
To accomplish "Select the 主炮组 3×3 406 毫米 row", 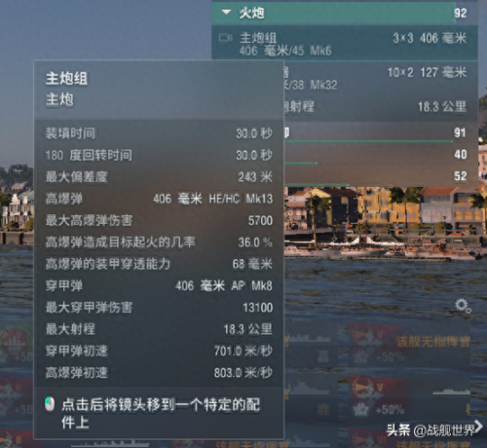I will tap(345, 44).
